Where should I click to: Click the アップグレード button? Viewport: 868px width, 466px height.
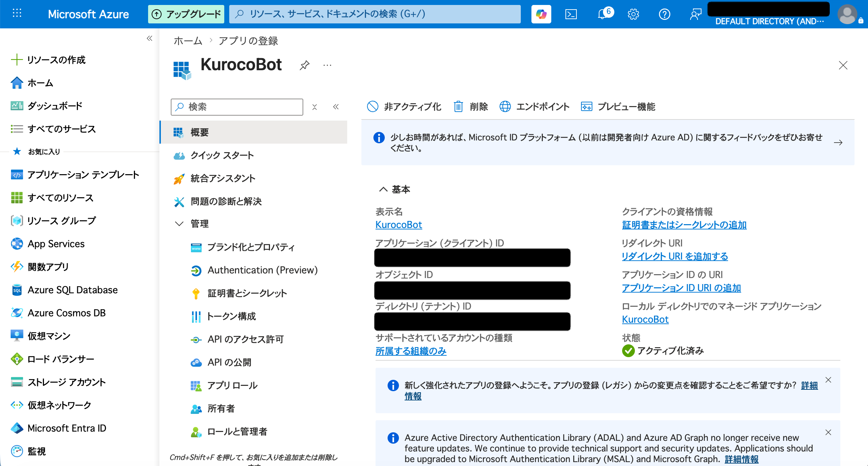click(x=186, y=14)
